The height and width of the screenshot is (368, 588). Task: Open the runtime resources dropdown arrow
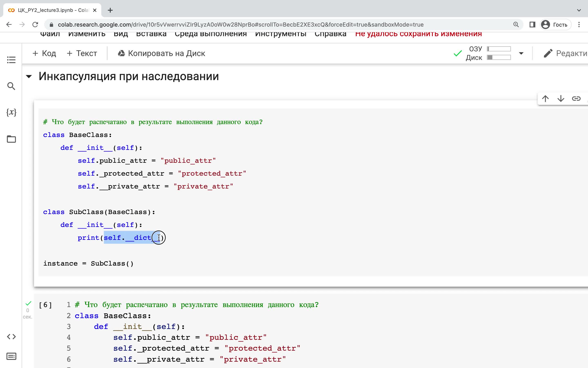pos(521,53)
